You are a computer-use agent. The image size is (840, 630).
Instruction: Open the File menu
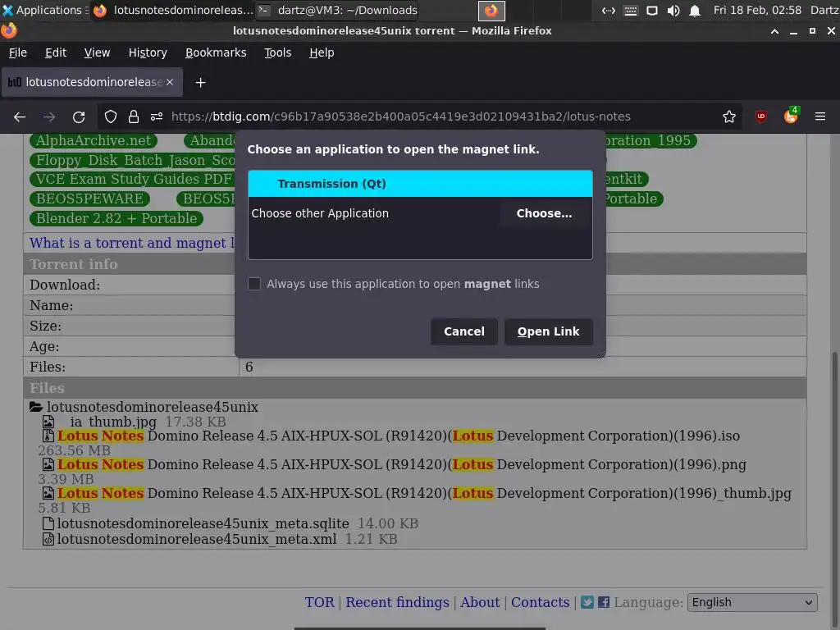click(x=18, y=52)
